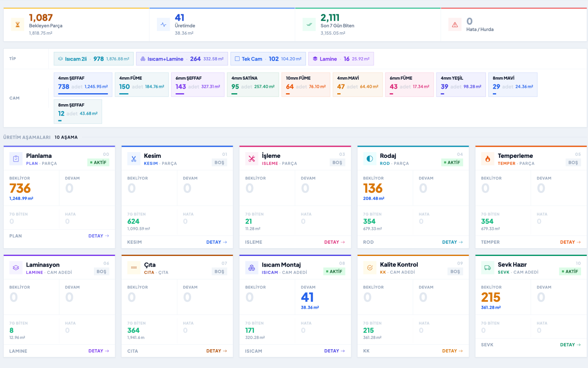
Task: Choose the 4mm ŞEFFAF glass card
Action: click(x=83, y=85)
